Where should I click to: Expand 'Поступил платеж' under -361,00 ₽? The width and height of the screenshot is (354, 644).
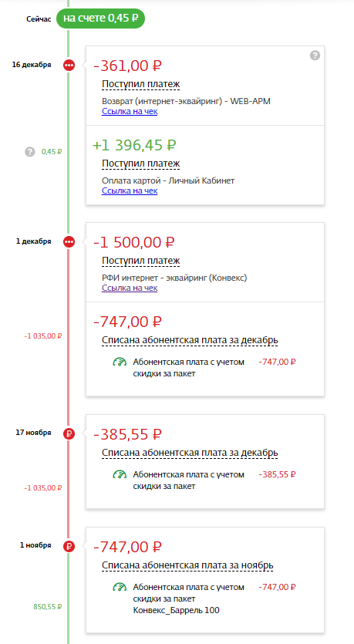[x=141, y=84]
